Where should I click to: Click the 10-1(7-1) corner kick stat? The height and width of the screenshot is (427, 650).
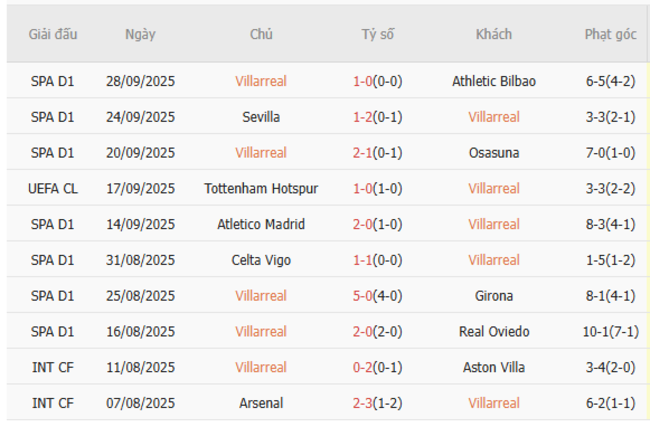coord(610,332)
